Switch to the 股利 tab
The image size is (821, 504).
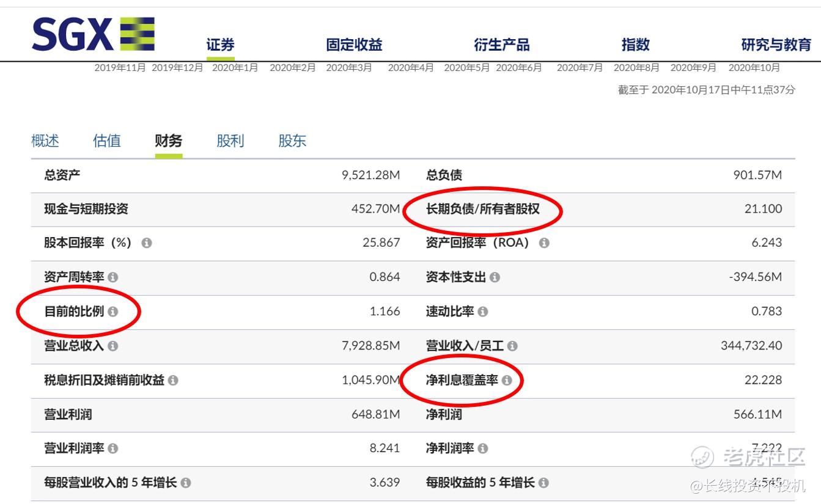pos(230,141)
